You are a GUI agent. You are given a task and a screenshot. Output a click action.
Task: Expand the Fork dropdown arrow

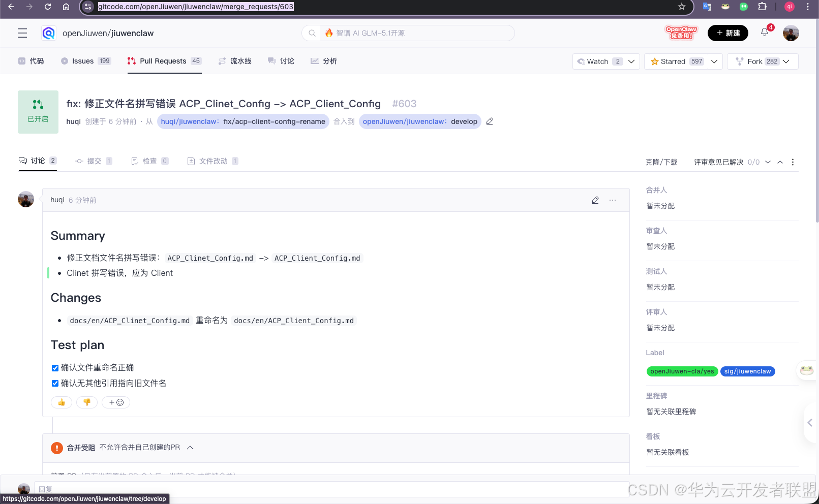click(x=786, y=61)
